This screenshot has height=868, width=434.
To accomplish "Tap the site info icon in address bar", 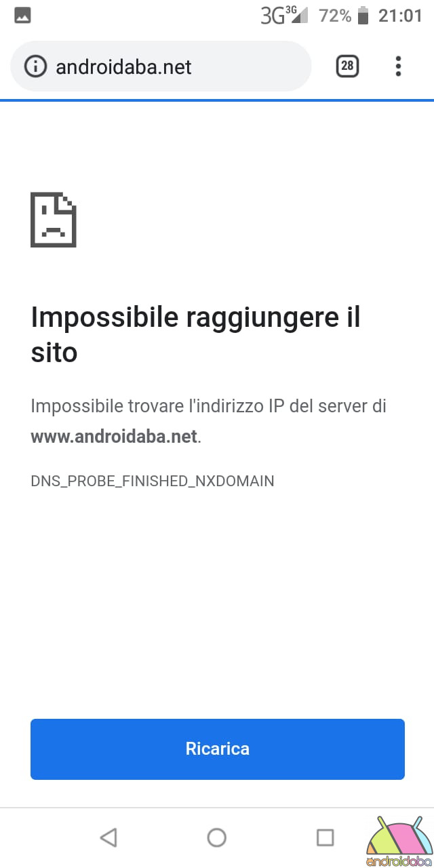I will tap(36, 66).
